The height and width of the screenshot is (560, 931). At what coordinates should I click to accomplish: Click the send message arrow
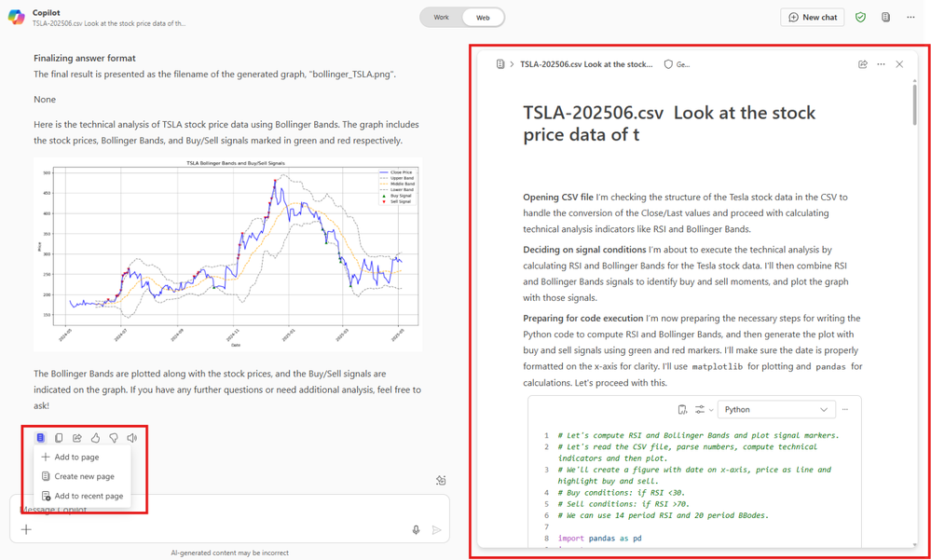pos(437,529)
